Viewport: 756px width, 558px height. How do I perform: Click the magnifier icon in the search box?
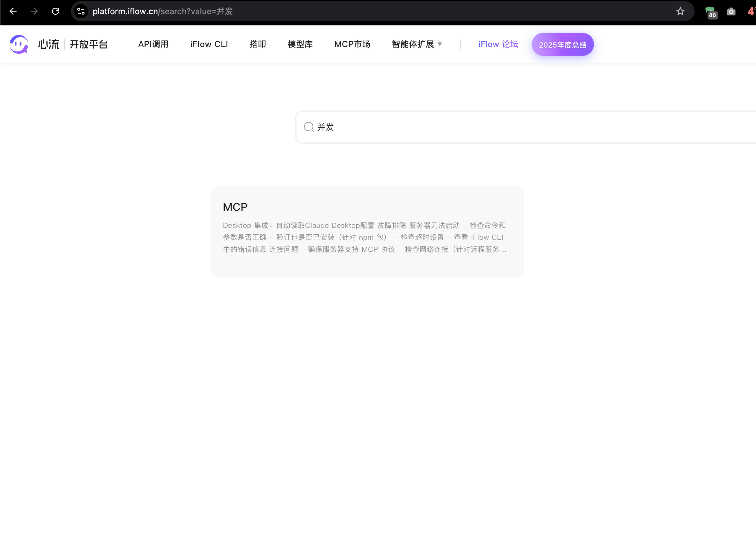[309, 127]
